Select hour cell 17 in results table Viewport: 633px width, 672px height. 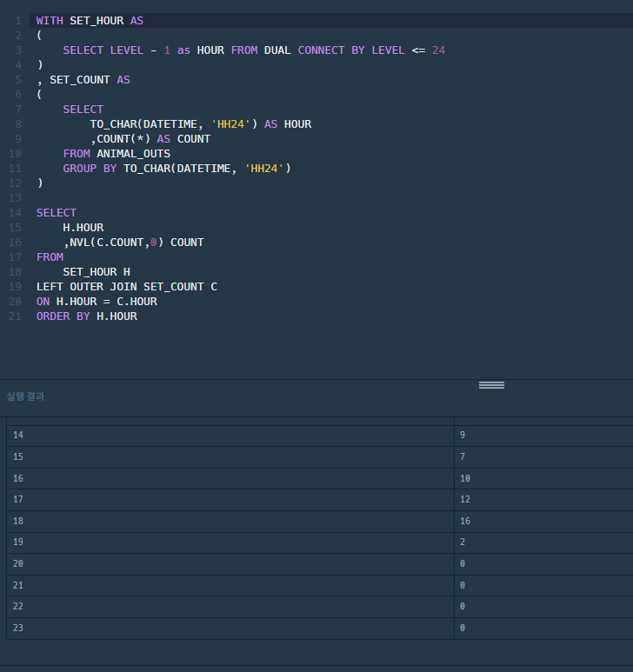pyautogui.click(x=230, y=500)
